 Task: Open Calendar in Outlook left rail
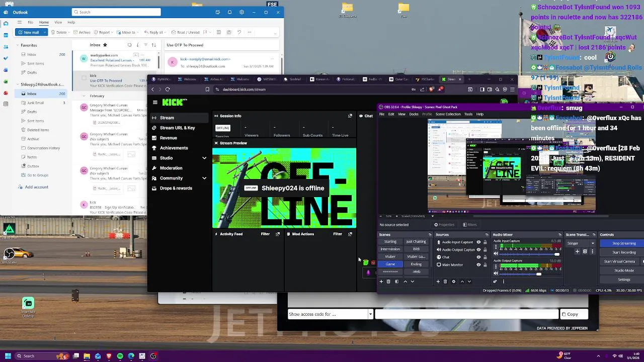(x=6, y=35)
